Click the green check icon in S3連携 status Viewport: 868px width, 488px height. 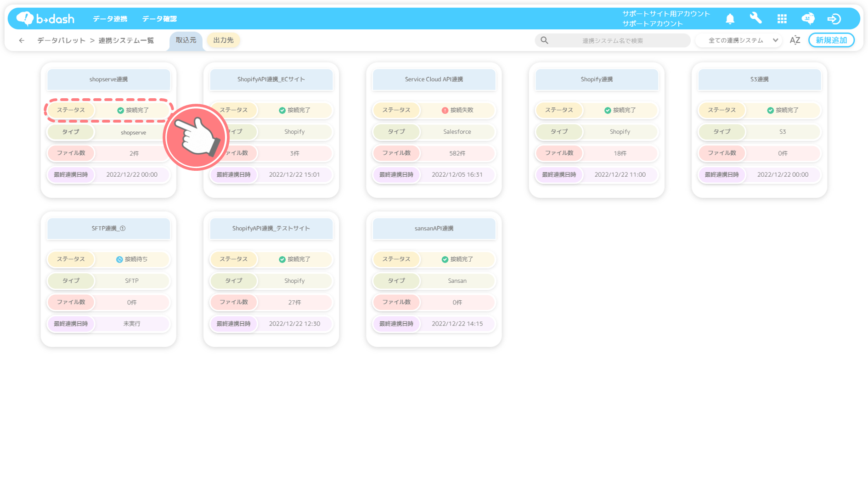pos(770,110)
